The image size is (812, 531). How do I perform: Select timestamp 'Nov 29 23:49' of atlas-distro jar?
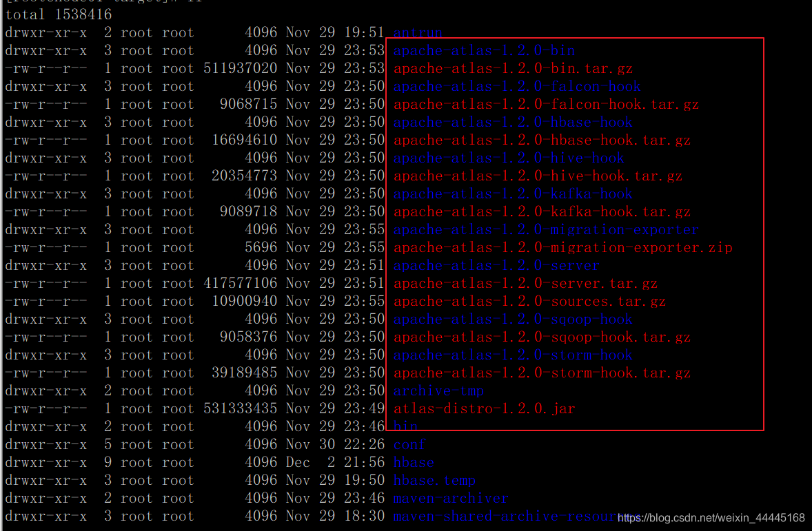pyautogui.click(x=335, y=409)
